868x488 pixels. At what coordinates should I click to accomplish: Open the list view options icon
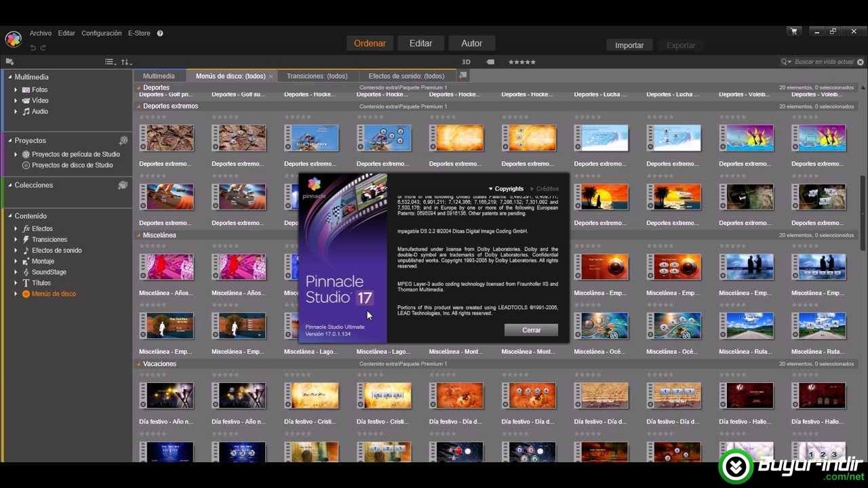click(x=111, y=62)
